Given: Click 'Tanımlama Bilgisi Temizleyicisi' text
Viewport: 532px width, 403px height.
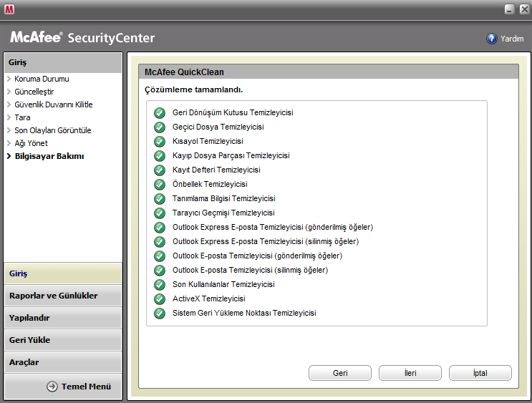Looking at the screenshot, I should point(224,198).
